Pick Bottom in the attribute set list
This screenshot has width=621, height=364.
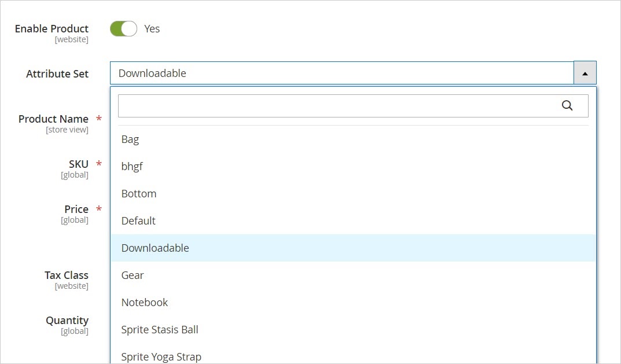(139, 194)
